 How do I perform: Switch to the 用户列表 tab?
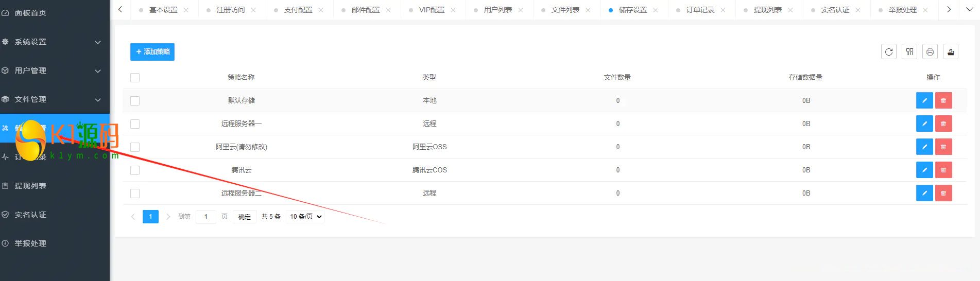498,10
